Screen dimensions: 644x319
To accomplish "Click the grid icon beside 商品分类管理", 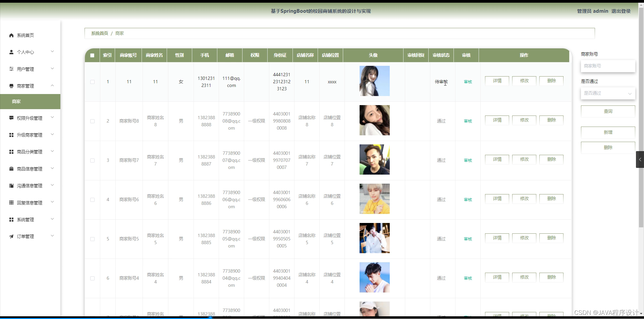I will [x=11, y=152].
